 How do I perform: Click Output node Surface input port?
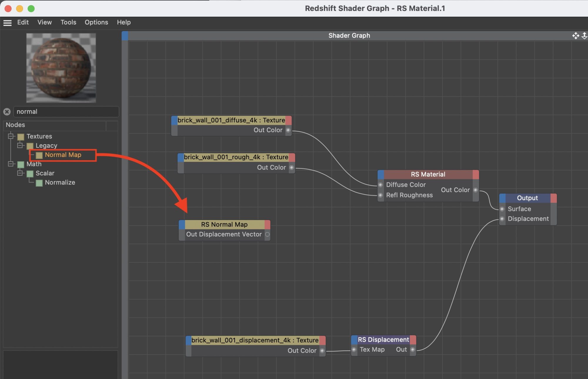coord(502,209)
